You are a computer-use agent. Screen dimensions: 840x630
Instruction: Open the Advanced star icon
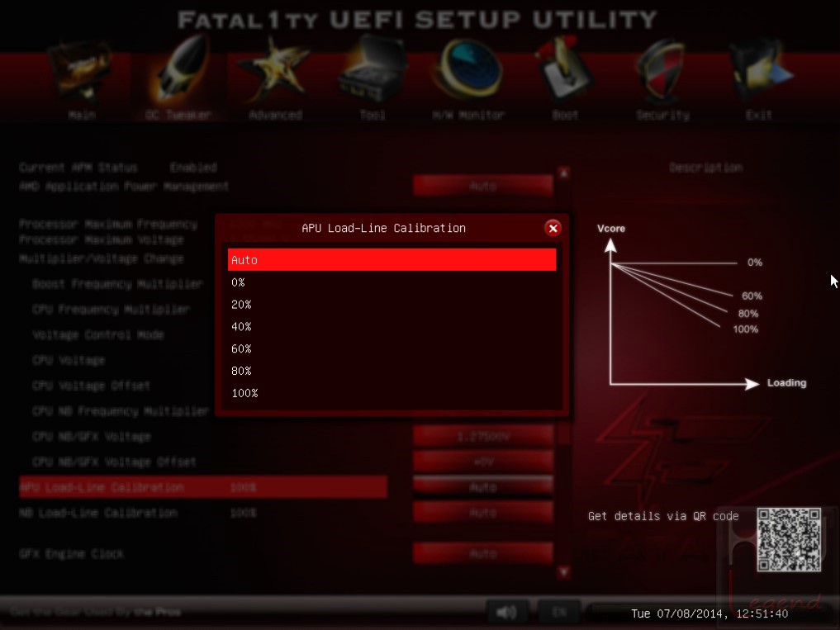pyautogui.click(x=275, y=69)
